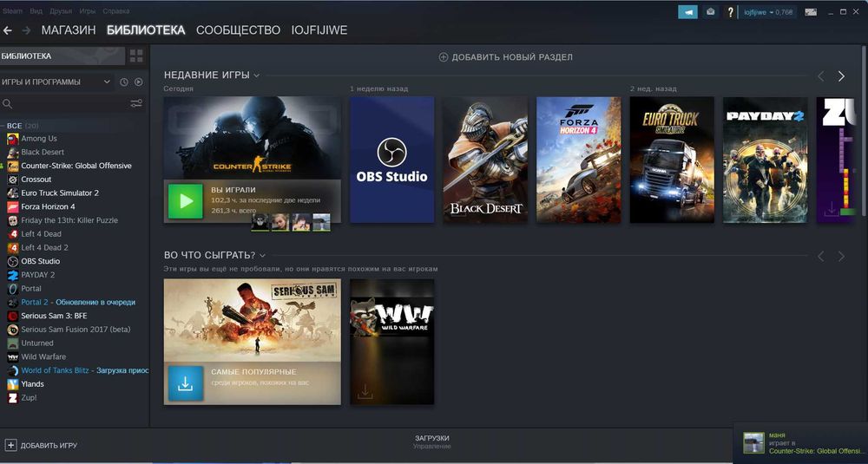Go forward with the right arrow
The width and height of the screenshot is (868, 464).
(26, 30)
